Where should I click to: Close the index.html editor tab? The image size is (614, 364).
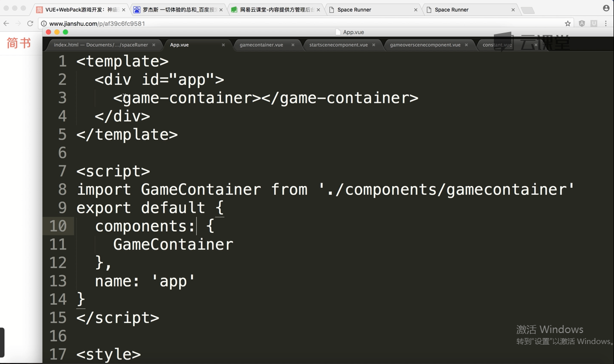tap(154, 45)
